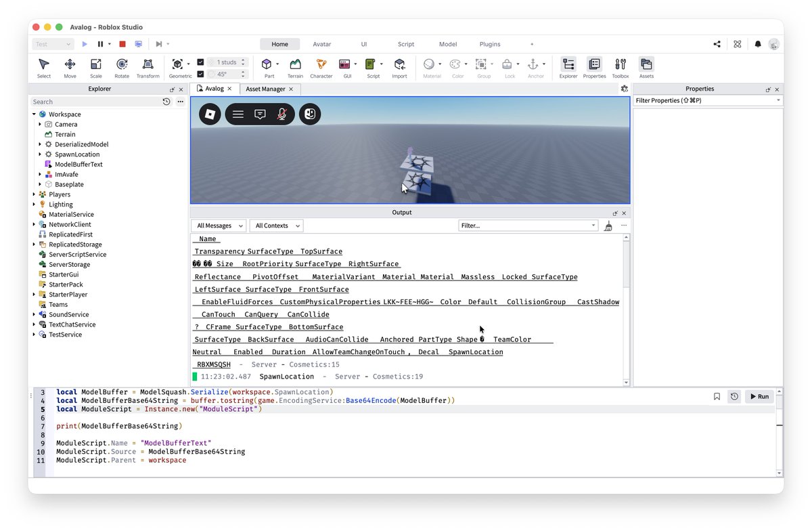Open the Script ribbon tab
The image size is (812, 531).
pyautogui.click(x=406, y=44)
